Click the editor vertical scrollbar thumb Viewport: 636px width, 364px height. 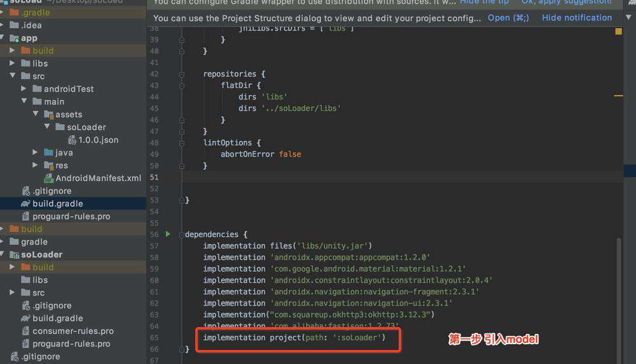click(619, 301)
